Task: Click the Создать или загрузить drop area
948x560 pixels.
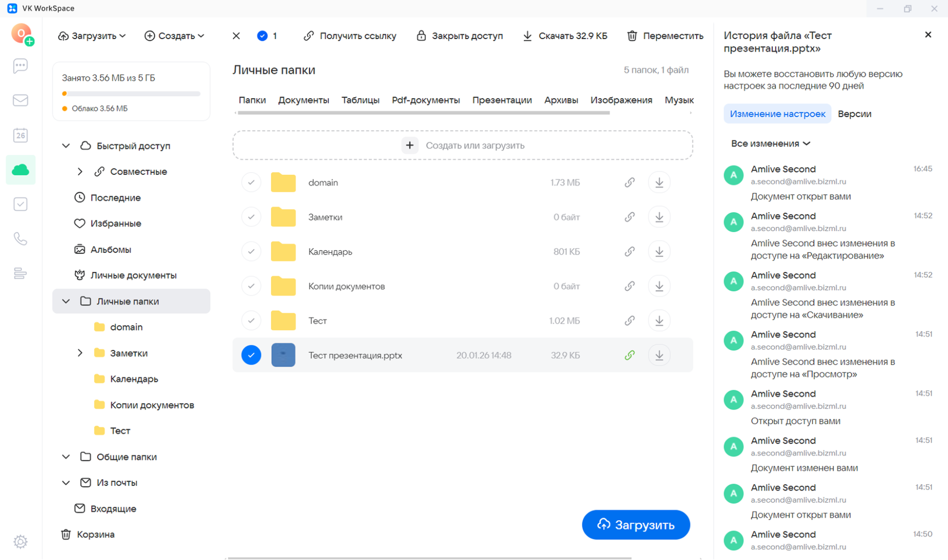Action: 462,146
